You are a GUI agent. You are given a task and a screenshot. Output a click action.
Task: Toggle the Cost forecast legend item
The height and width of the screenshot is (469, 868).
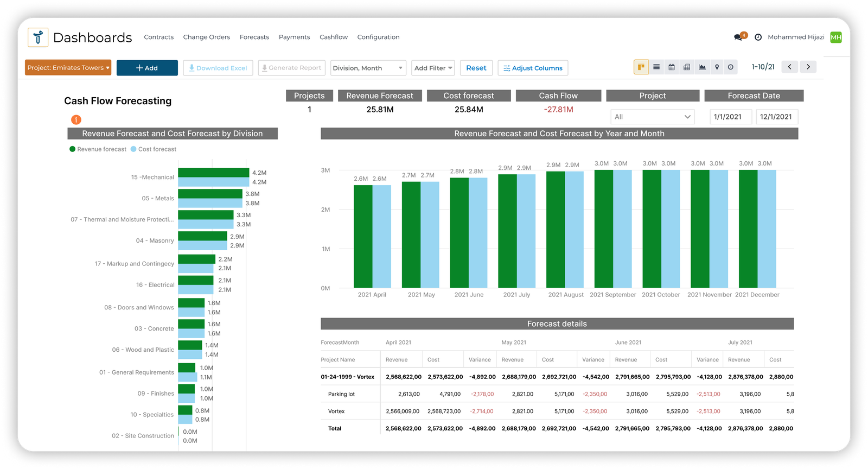pos(154,149)
